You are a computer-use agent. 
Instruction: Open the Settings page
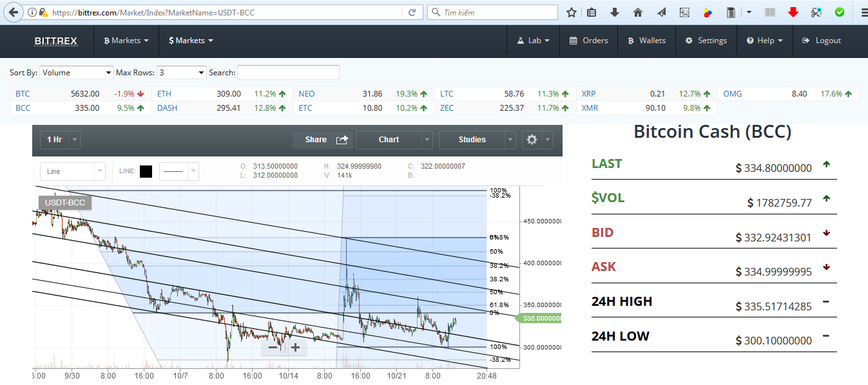click(706, 41)
